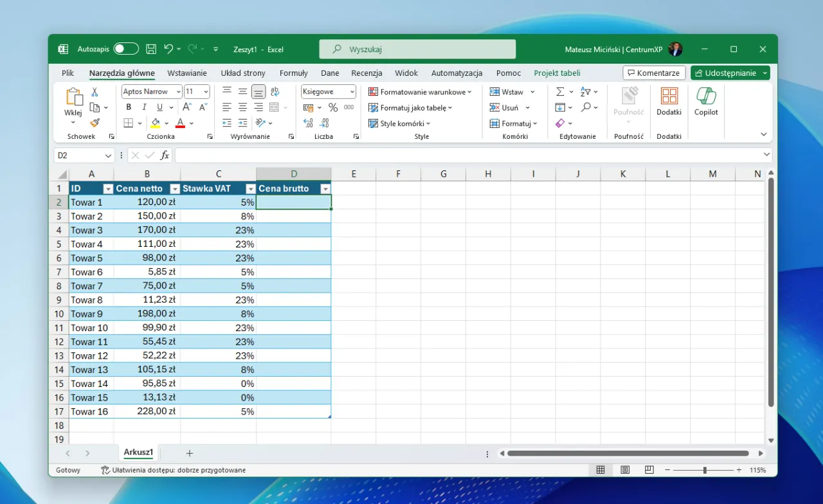
Task: Expand the Księgowe number format dropdown
Action: coord(352,92)
